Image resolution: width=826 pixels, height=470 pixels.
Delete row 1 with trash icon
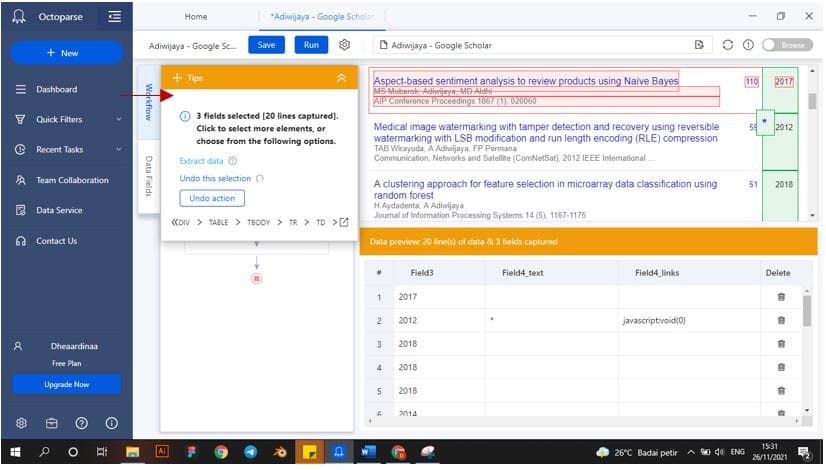(781, 297)
